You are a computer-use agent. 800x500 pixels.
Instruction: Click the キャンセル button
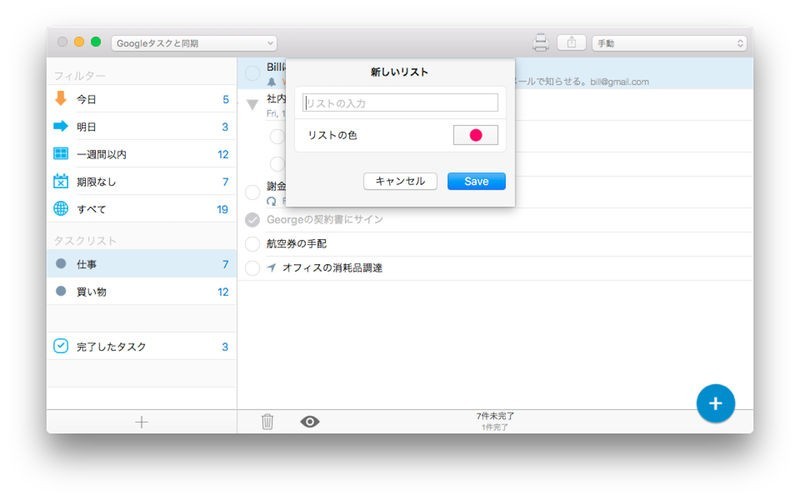click(x=400, y=181)
